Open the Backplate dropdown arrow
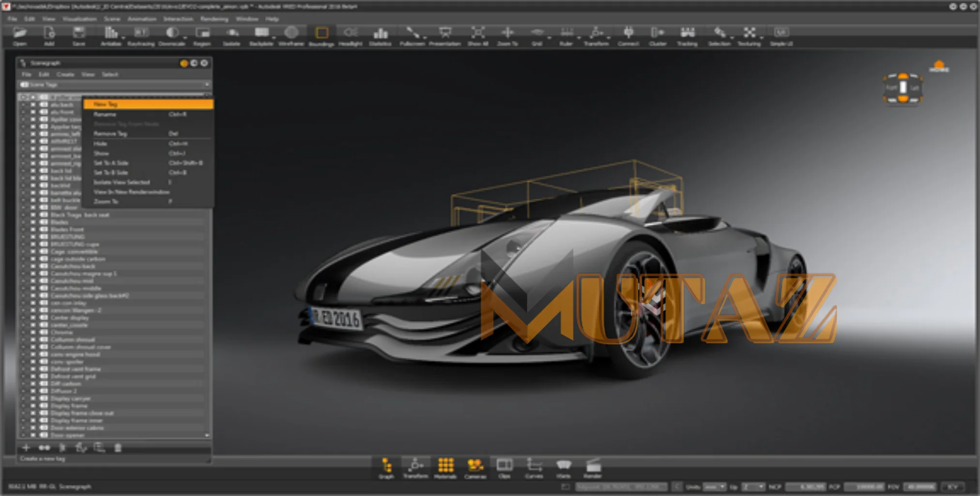The width and height of the screenshot is (980, 496). 274,37
